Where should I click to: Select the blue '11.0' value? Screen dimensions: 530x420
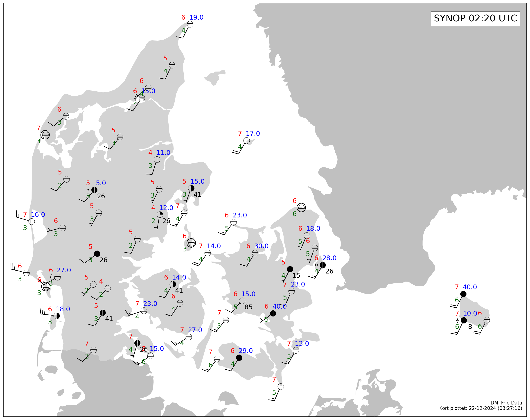pyautogui.click(x=163, y=153)
